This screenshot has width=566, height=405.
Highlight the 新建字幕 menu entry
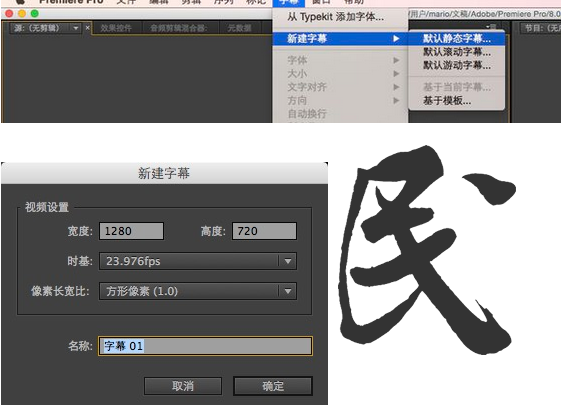[x=340, y=38]
